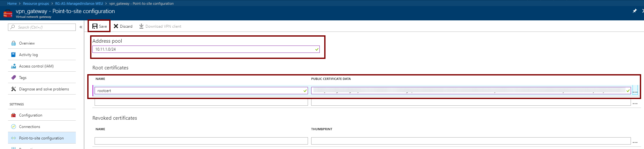The image size is (644, 149).
Task: Open Configuration settings menu item
Action: pos(31,115)
